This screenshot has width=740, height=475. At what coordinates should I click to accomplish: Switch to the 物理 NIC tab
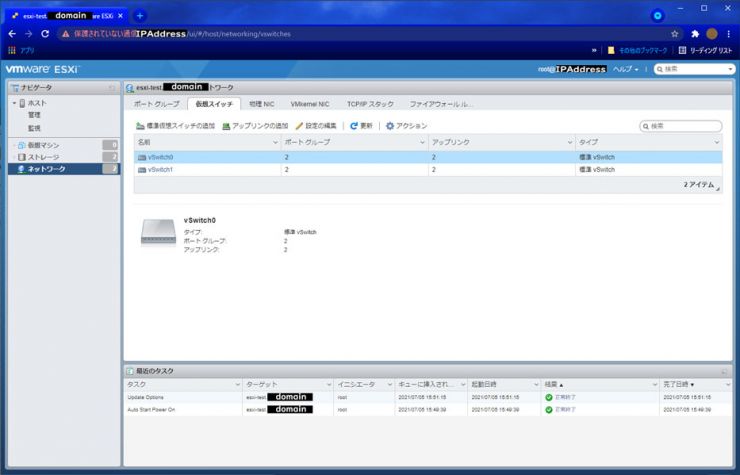(x=261, y=104)
